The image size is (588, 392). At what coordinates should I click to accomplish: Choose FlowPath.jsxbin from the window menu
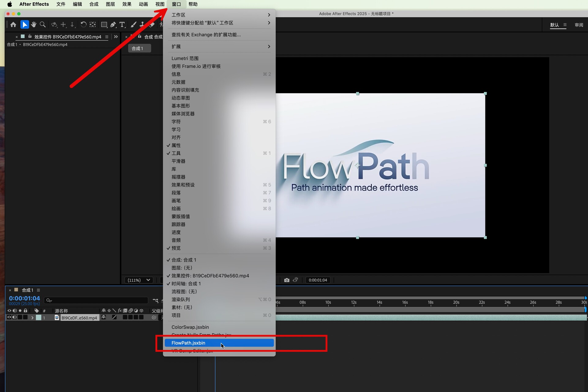219,343
